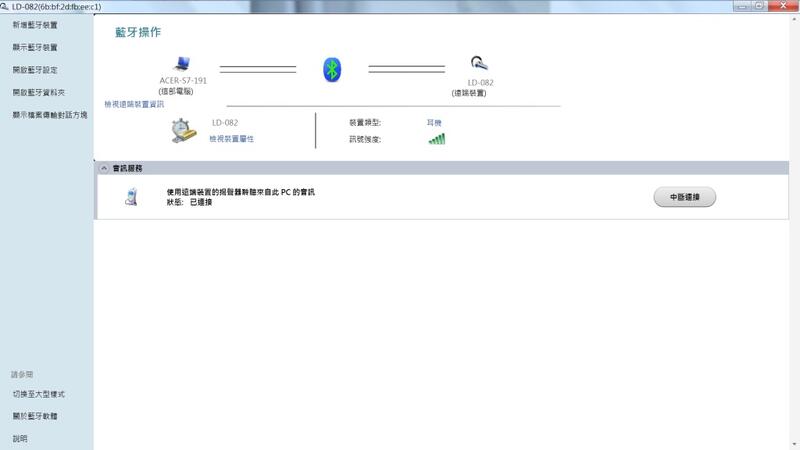The image size is (800, 450).
Task: Open 說明 help in the sidebar
Action: point(20,438)
